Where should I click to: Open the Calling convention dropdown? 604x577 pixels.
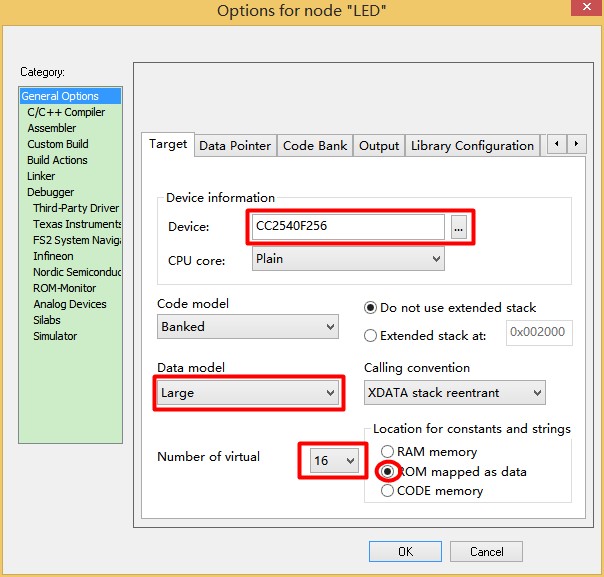click(454, 393)
